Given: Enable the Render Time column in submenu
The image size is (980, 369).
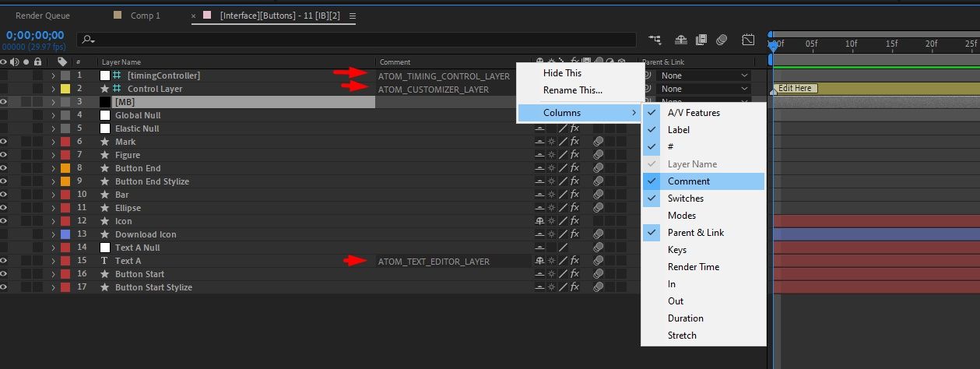Looking at the screenshot, I should point(704,267).
